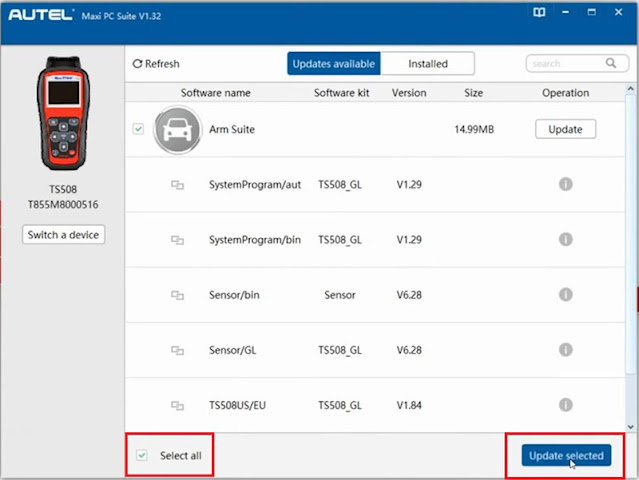Click package icon beside TS508US/EU
639x480 pixels.
pyautogui.click(x=177, y=405)
